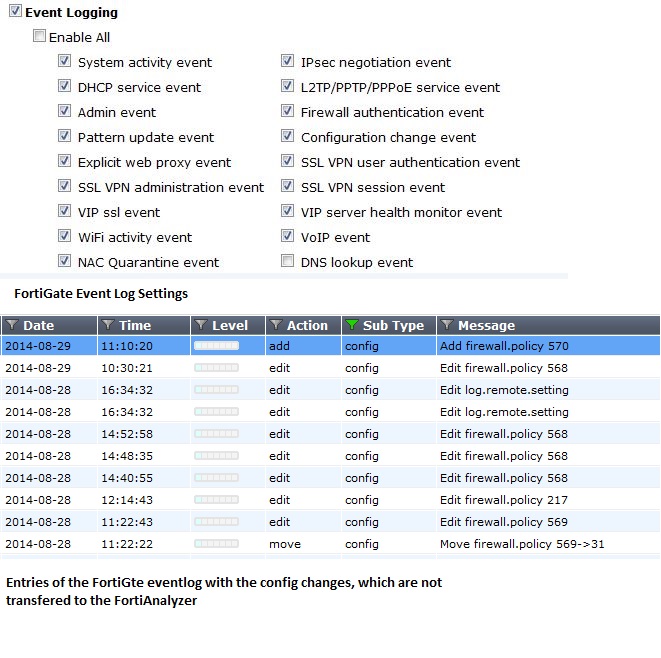The width and height of the screenshot is (661, 658).
Task: Click the level bar in the 11:10:20 row
Action: tap(216, 346)
